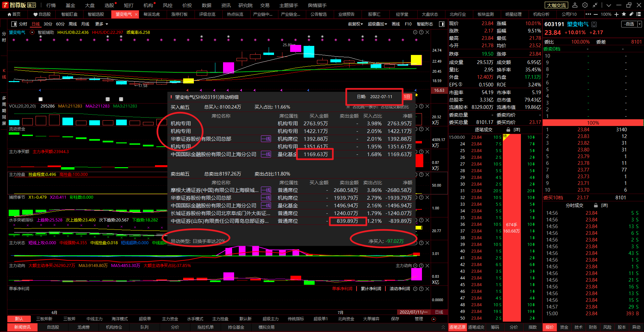Toggle the 累计净利润 series option

371,288
